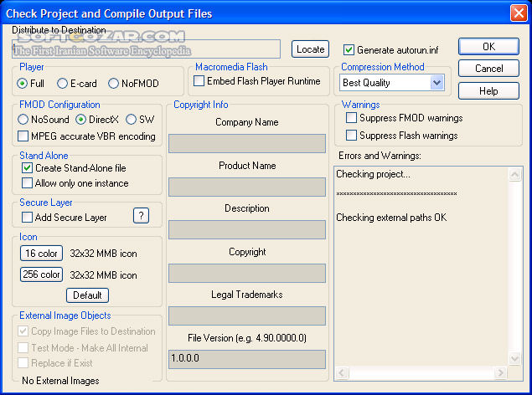The image size is (532, 395).
Task: Open the Compression Method dropdown
Action: (x=437, y=82)
